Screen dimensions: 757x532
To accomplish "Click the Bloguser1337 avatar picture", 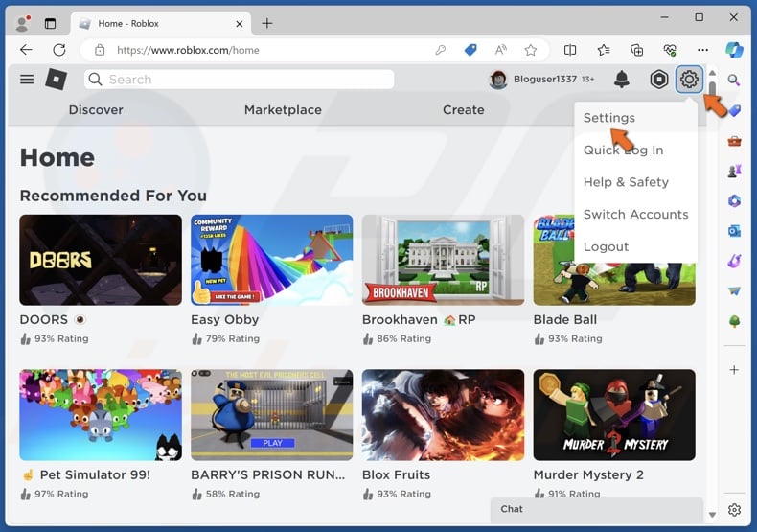I will pyautogui.click(x=498, y=80).
